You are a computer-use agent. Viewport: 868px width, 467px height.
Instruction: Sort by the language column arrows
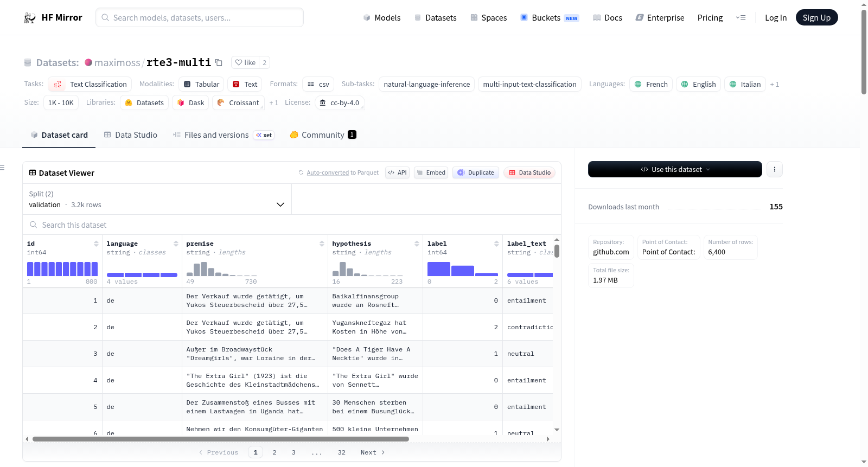click(176, 244)
